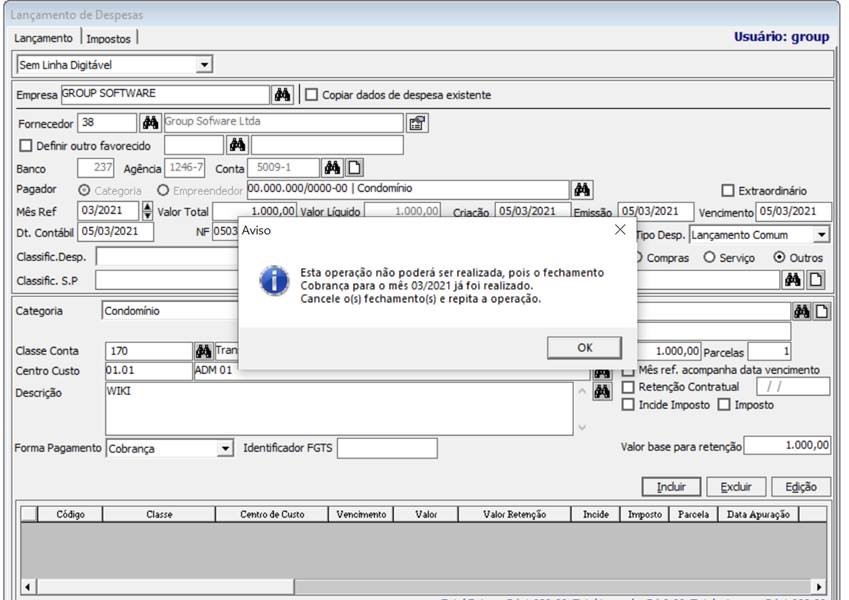Screen dimensions: 849x600
Task: Click the Centro Custo field 01.01
Action: coord(148,371)
